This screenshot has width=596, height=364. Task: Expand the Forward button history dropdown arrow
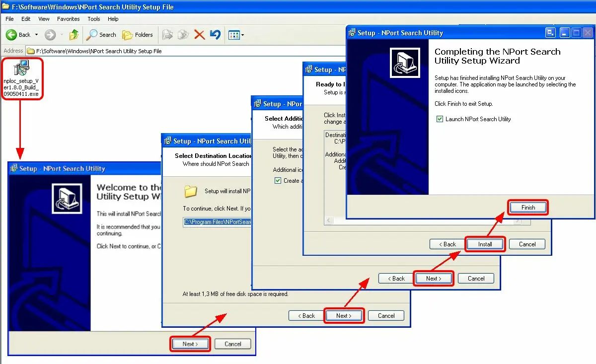[62, 35]
